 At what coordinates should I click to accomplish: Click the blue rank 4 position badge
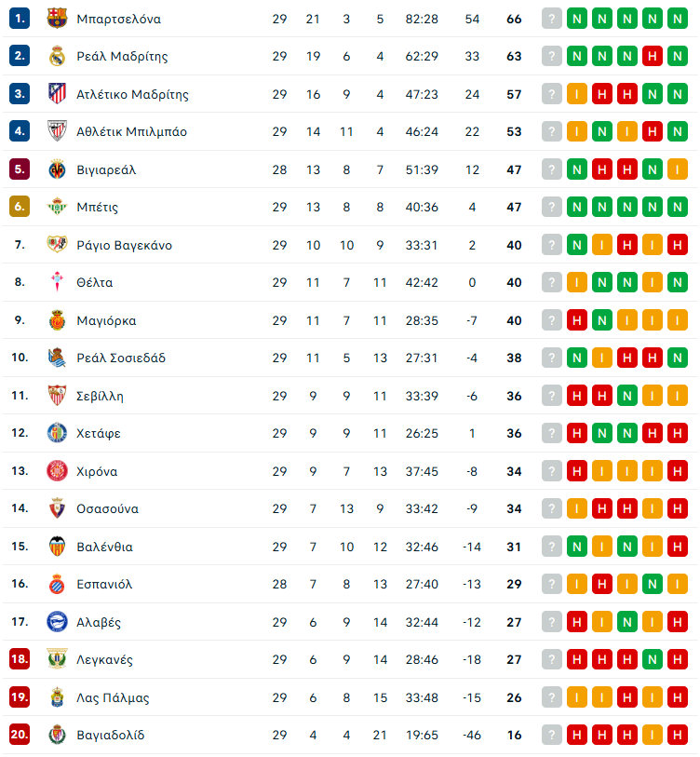coord(20,131)
